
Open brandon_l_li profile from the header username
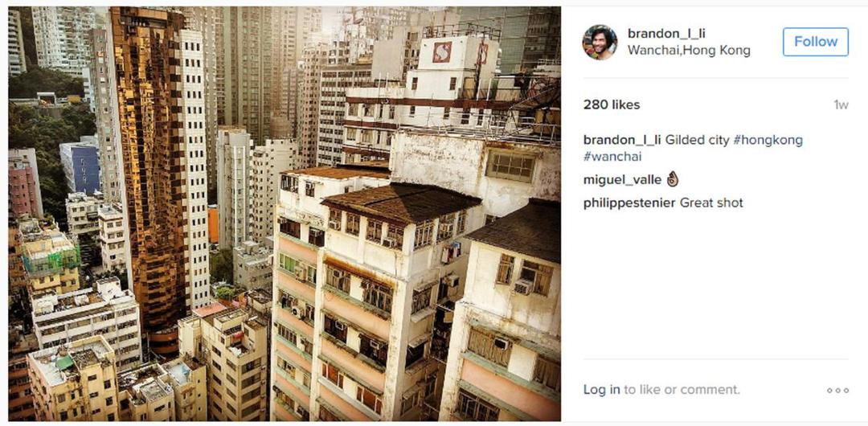[666, 34]
